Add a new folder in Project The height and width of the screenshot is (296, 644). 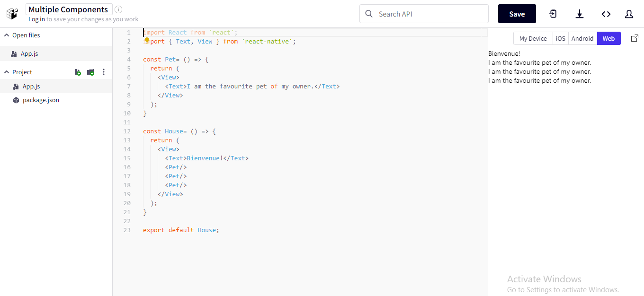(x=90, y=72)
